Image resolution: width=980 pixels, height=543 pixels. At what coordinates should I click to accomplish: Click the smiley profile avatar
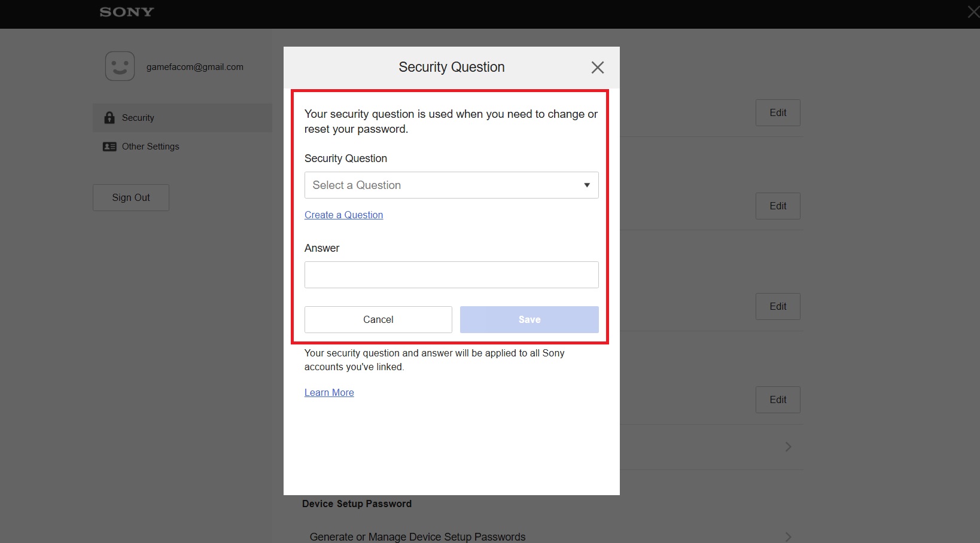coord(120,66)
